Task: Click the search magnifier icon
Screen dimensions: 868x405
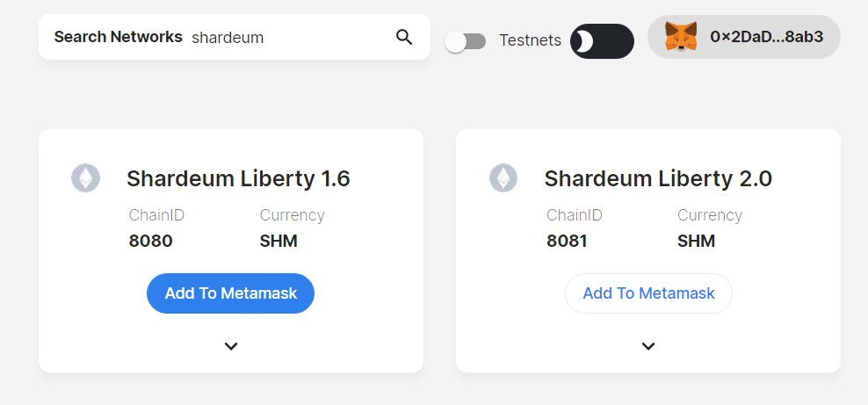Action: click(404, 37)
